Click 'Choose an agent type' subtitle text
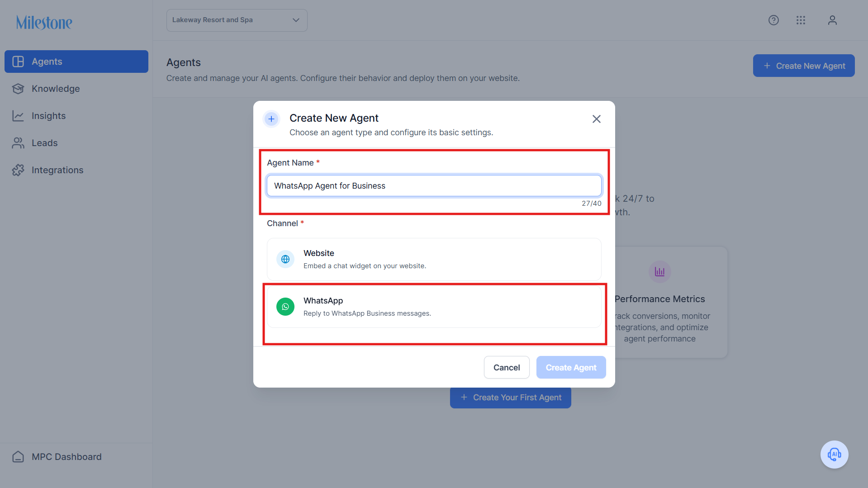Image resolution: width=868 pixels, height=488 pixels. 391,133
